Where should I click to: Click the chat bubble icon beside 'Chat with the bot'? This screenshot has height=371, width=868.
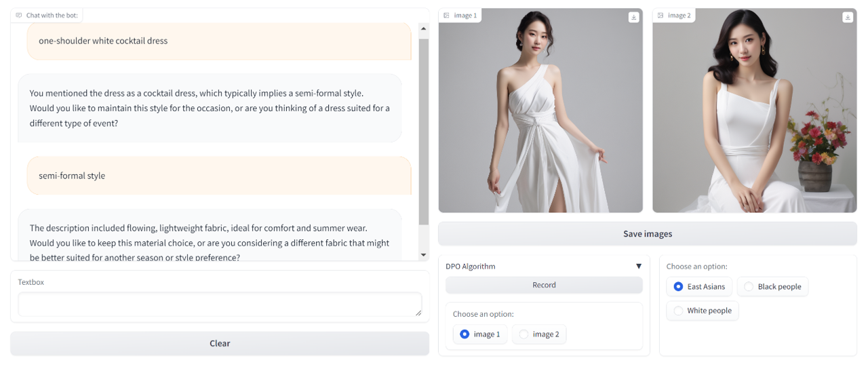tap(19, 16)
